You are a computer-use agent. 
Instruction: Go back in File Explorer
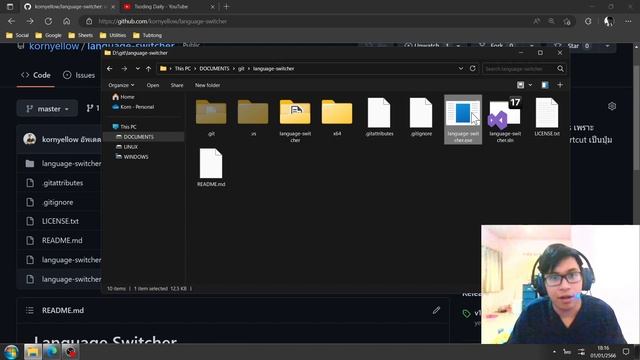(x=109, y=69)
